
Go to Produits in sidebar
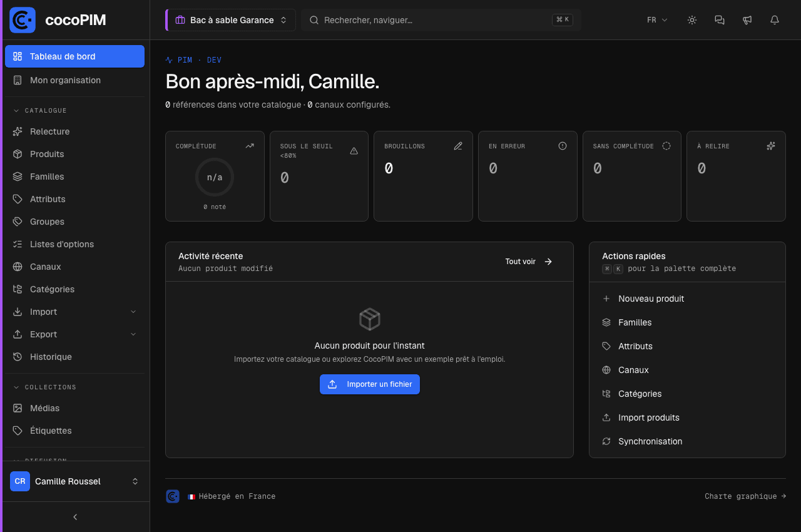(74, 154)
